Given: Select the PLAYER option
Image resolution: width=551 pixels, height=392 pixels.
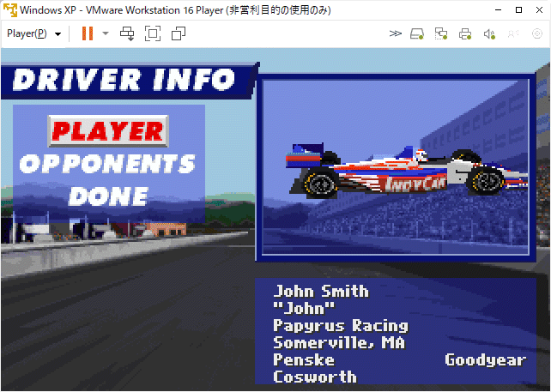Looking at the screenshot, I should (x=107, y=130).
